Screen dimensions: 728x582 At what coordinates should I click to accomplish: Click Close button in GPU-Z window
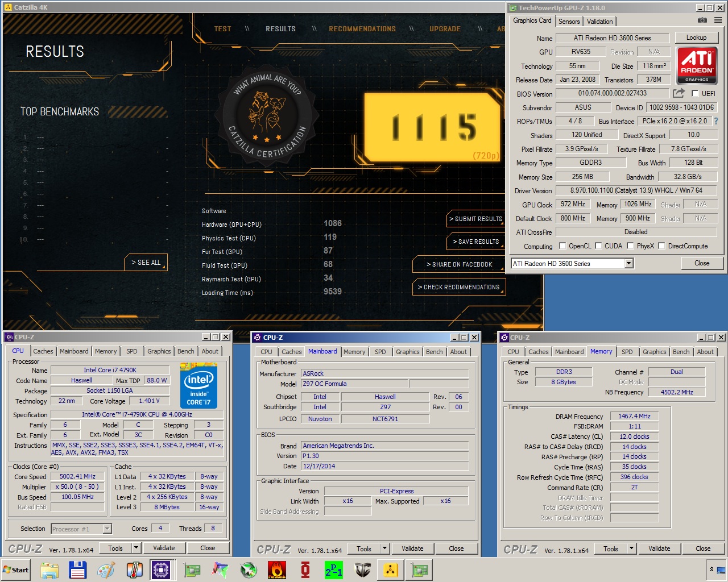[702, 263]
